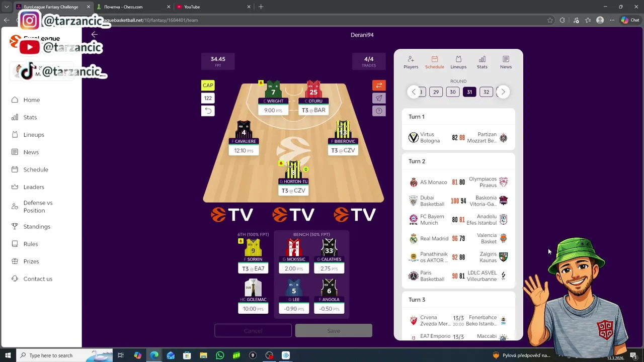Screen dimensions: 644x362
Task: Select bench player Lee's jersey number 5
Action: pyautogui.click(x=294, y=288)
